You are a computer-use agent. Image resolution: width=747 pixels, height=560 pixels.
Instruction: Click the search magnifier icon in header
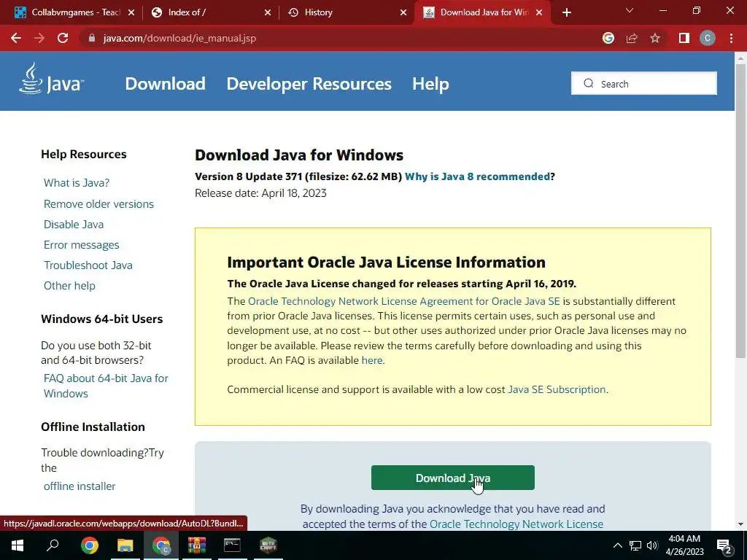589,83
